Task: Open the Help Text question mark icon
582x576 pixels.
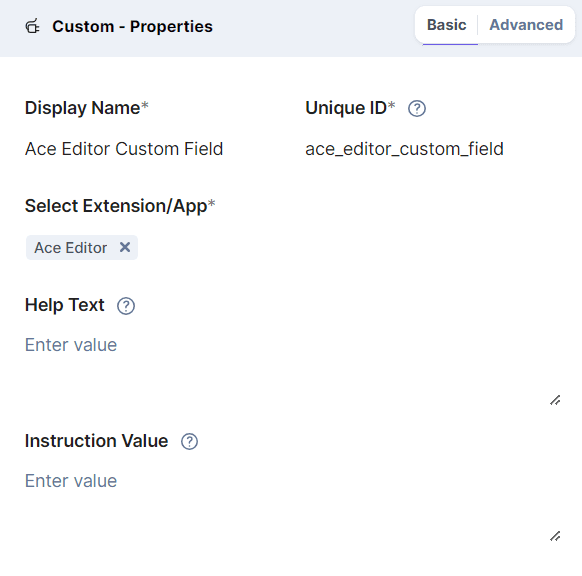Action: pos(126,306)
